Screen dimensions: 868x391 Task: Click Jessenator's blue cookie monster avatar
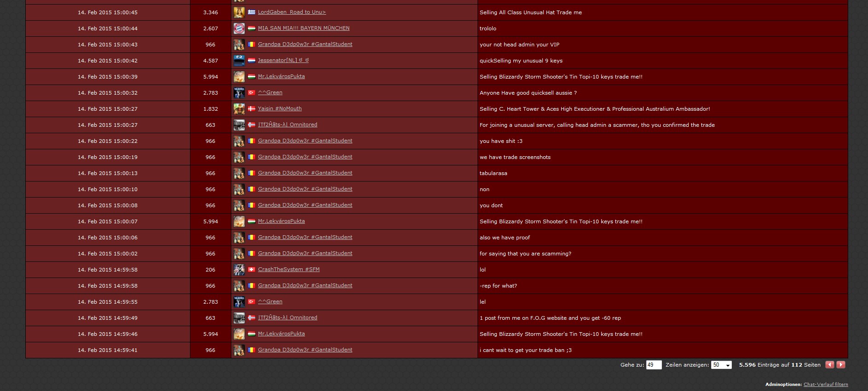point(239,61)
